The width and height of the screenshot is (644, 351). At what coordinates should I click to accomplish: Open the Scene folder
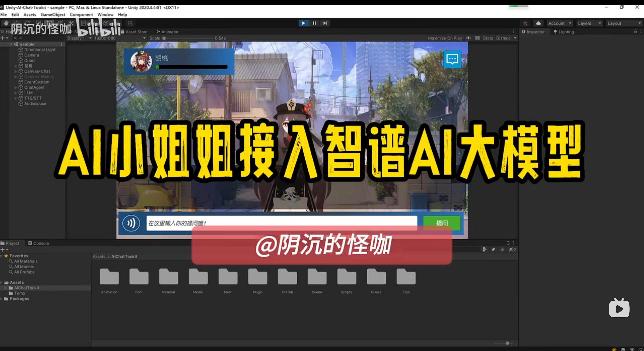pos(317,281)
